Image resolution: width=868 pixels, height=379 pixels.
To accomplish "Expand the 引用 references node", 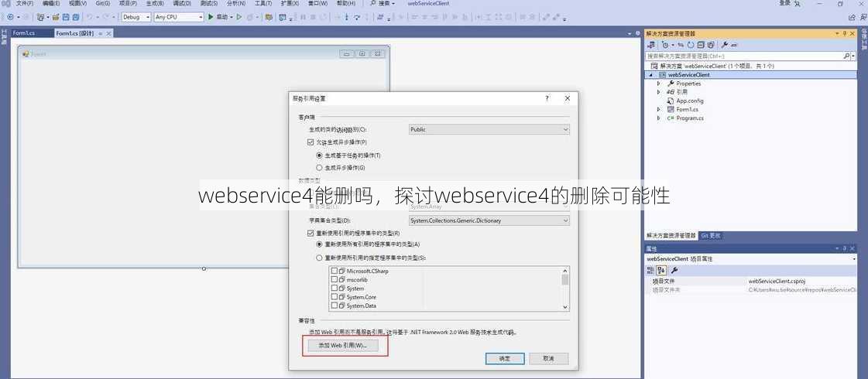I will tap(659, 92).
